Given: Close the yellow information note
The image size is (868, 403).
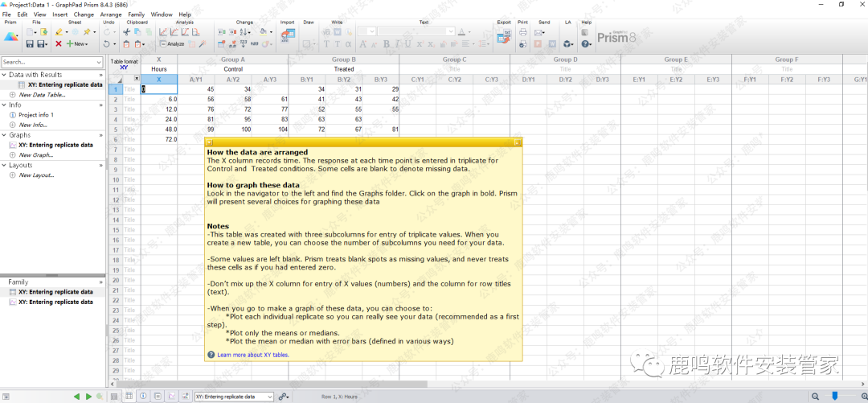Looking at the screenshot, I should click(x=517, y=142).
